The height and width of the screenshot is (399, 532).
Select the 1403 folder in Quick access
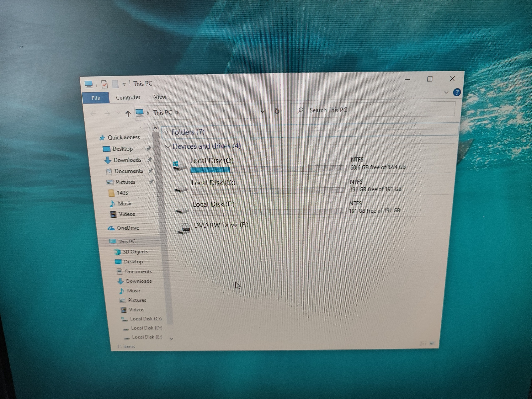pos(122,193)
